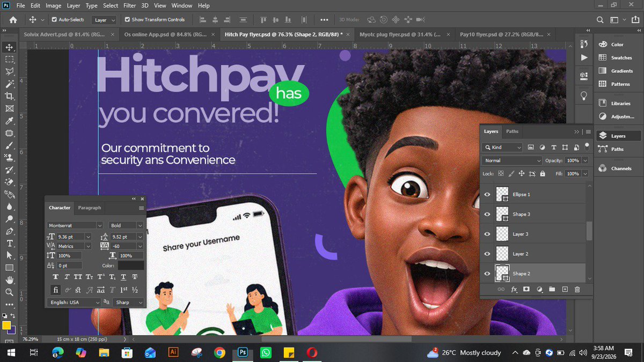
Task: Click the type layer filter T icon
Action: coord(553,147)
